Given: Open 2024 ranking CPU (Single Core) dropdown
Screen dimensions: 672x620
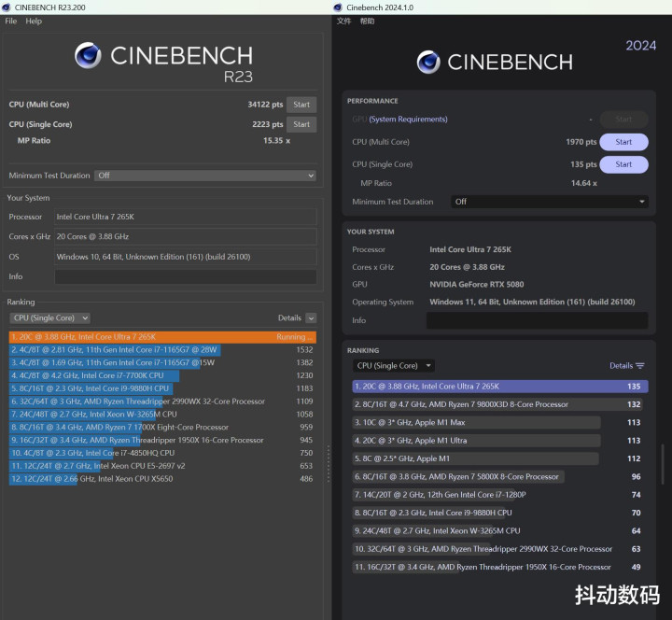Looking at the screenshot, I should [394, 366].
